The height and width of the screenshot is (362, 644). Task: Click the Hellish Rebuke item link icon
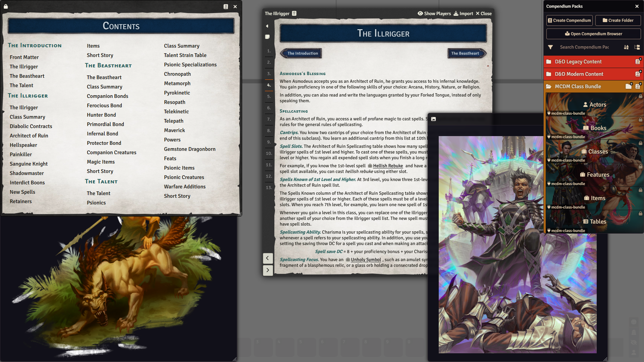pyautogui.click(x=370, y=166)
